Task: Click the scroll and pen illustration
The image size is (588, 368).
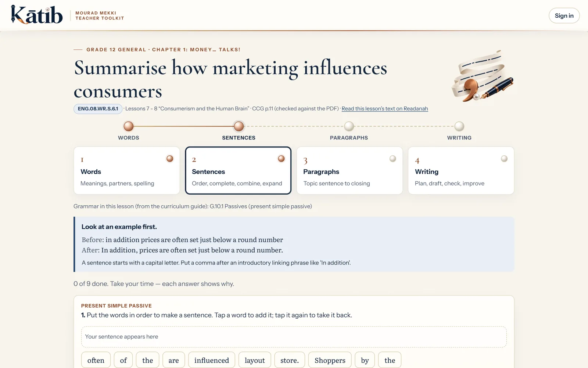Action: [482, 76]
